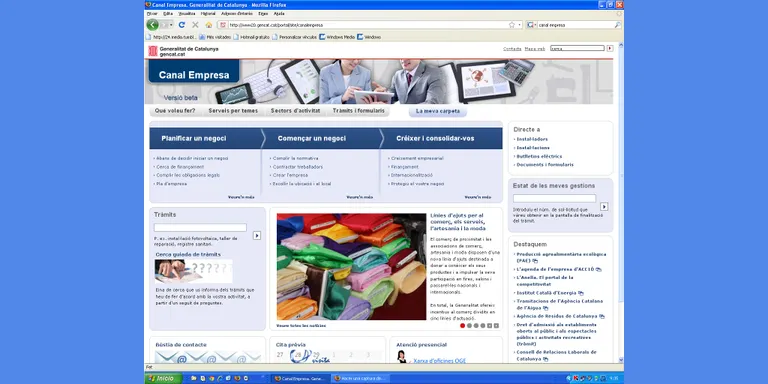Select the red first news carousel dot
This screenshot has width=768, height=384.
coord(462,326)
